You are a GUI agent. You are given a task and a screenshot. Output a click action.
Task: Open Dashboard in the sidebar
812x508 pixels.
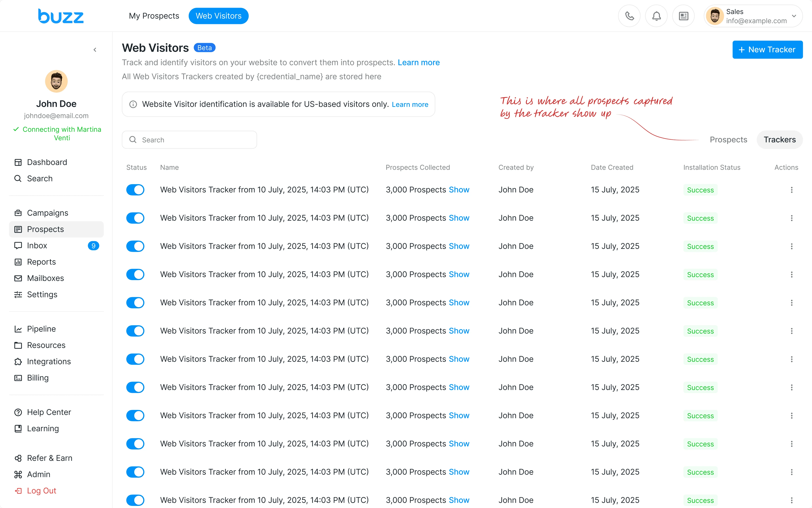(x=56, y=162)
